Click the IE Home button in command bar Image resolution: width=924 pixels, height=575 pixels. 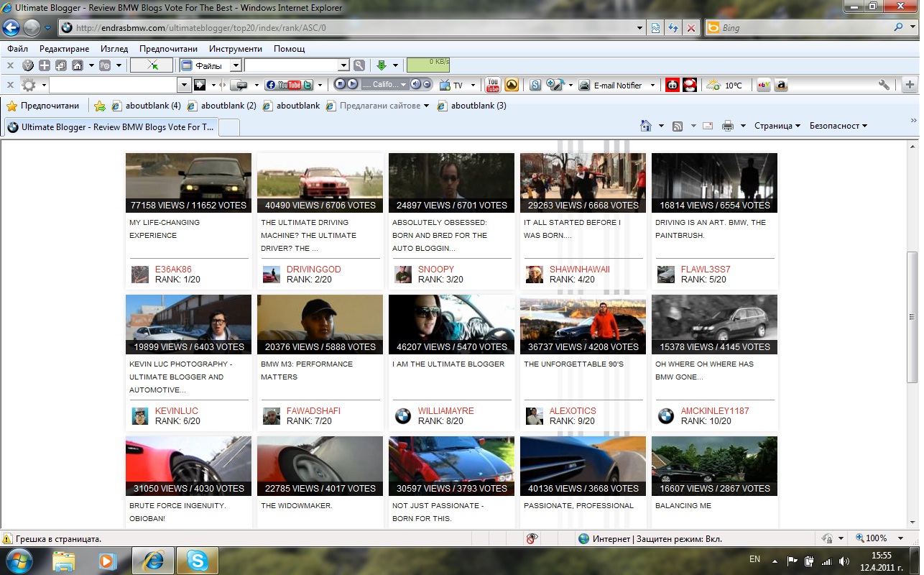pos(646,126)
